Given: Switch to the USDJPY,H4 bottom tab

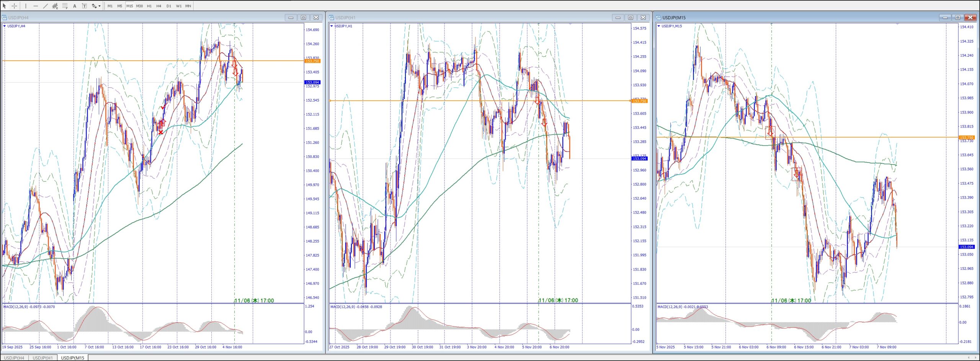Looking at the screenshot, I should [14, 358].
